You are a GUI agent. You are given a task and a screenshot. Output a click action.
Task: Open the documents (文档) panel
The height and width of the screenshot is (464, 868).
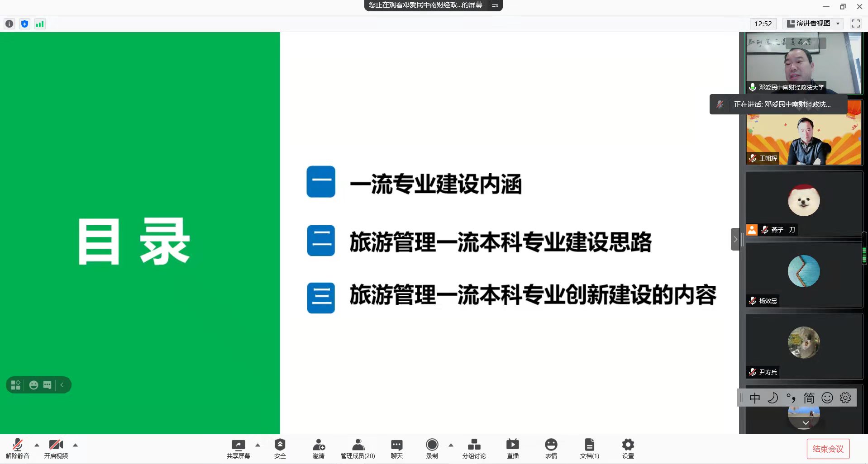coord(589,448)
